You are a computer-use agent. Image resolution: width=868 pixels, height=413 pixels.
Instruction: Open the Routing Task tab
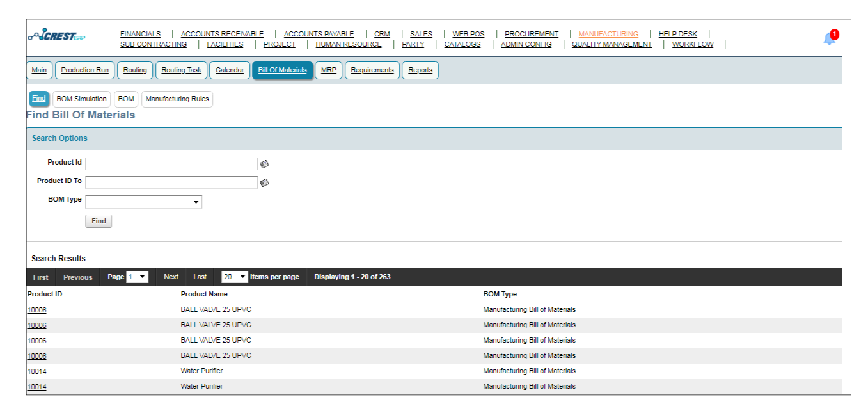coord(181,70)
